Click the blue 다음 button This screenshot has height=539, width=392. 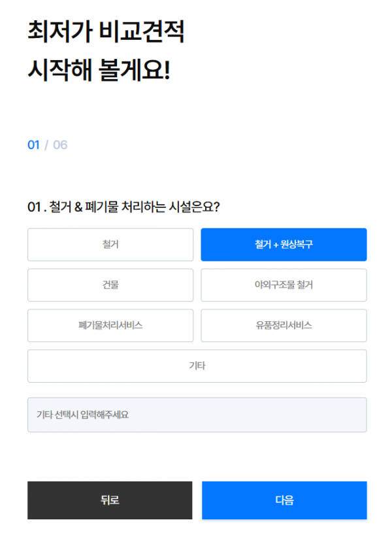(x=284, y=500)
